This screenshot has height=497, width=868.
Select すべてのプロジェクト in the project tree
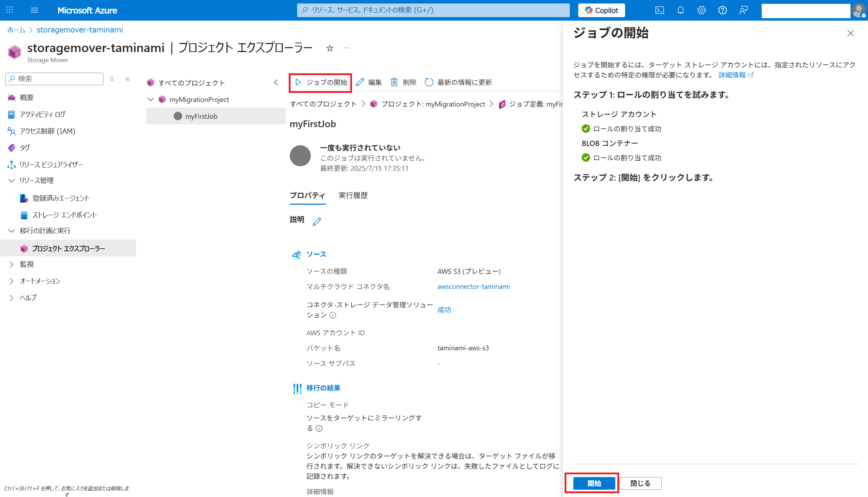coord(191,83)
